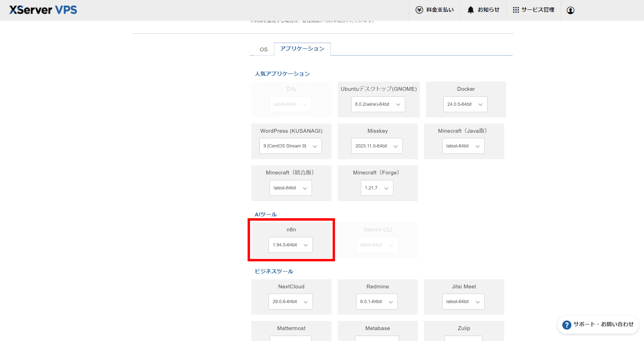Open the user account icon
The width and height of the screenshot is (644, 341).
click(570, 10)
